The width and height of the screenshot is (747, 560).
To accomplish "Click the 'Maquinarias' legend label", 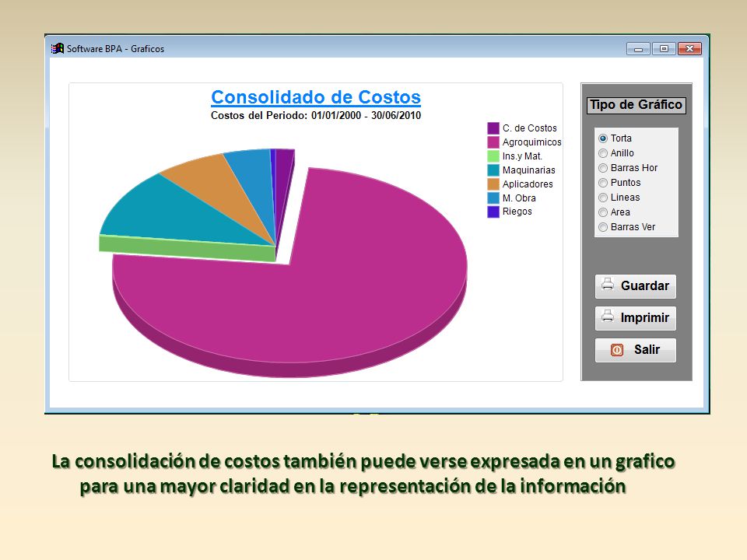I will point(529,170).
